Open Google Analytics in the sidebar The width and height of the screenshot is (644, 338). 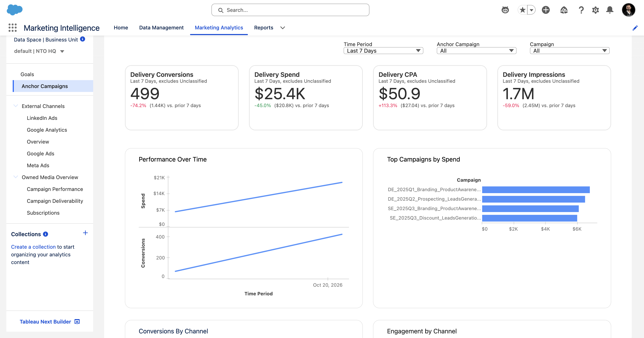coord(47,130)
